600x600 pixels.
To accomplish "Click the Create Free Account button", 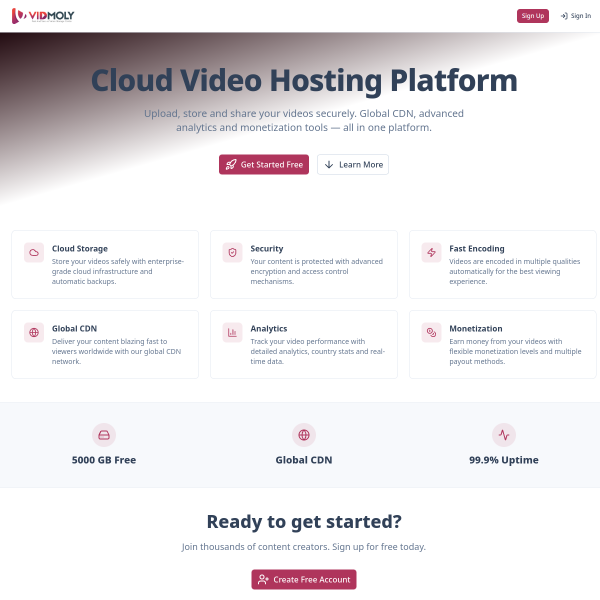I will pyautogui.click(x=304, y=579).
